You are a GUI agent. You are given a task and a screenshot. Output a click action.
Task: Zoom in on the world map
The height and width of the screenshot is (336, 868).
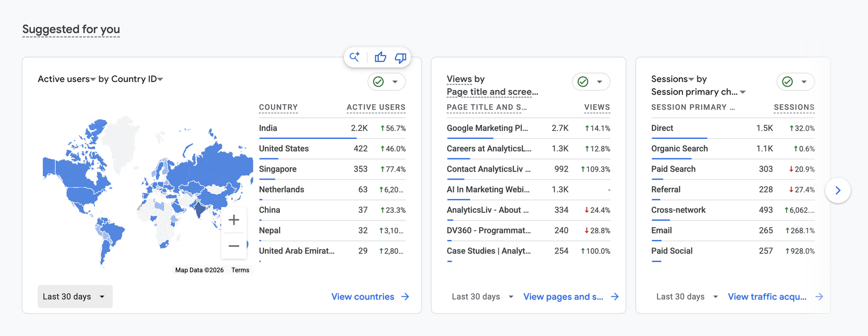pos(234,220)
